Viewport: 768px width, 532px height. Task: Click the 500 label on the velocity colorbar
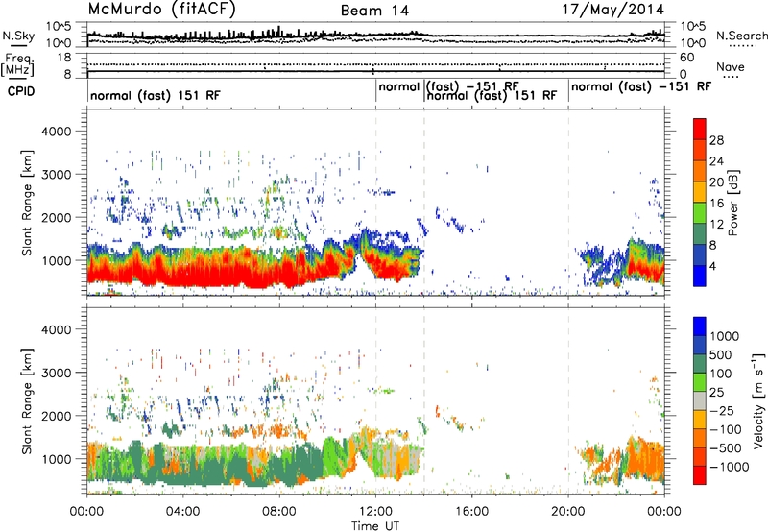[x=721, y=354]
